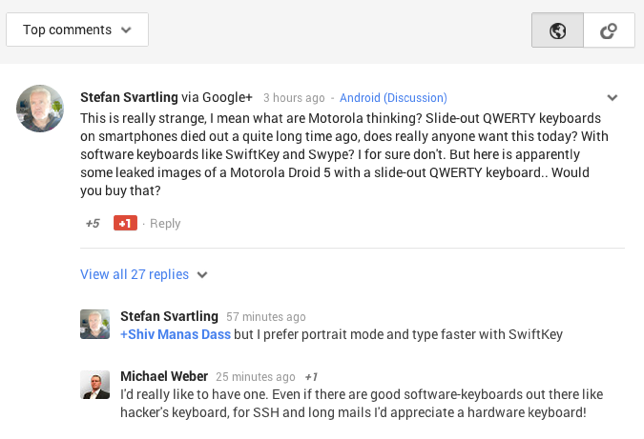Expand replies using the chevron arrow
Screen dimensions: 644x439
click(x=202, y=275)
